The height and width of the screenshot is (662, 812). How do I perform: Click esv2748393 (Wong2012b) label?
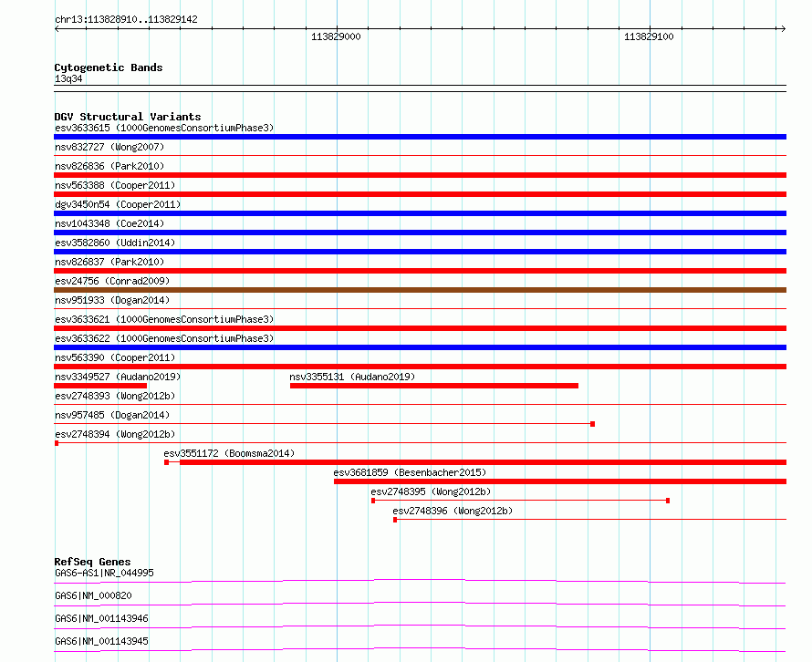(x=115, y=396)
